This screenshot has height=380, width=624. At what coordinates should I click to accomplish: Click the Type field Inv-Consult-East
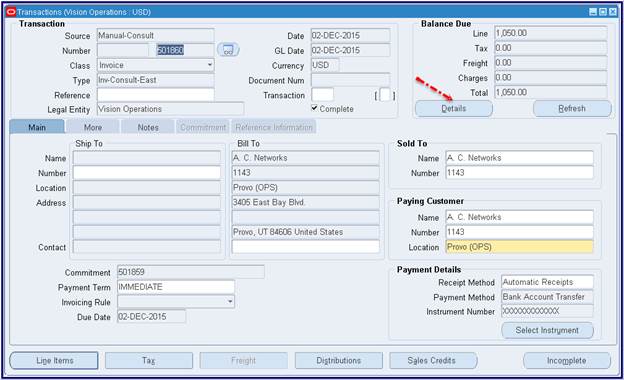(156, 80)
